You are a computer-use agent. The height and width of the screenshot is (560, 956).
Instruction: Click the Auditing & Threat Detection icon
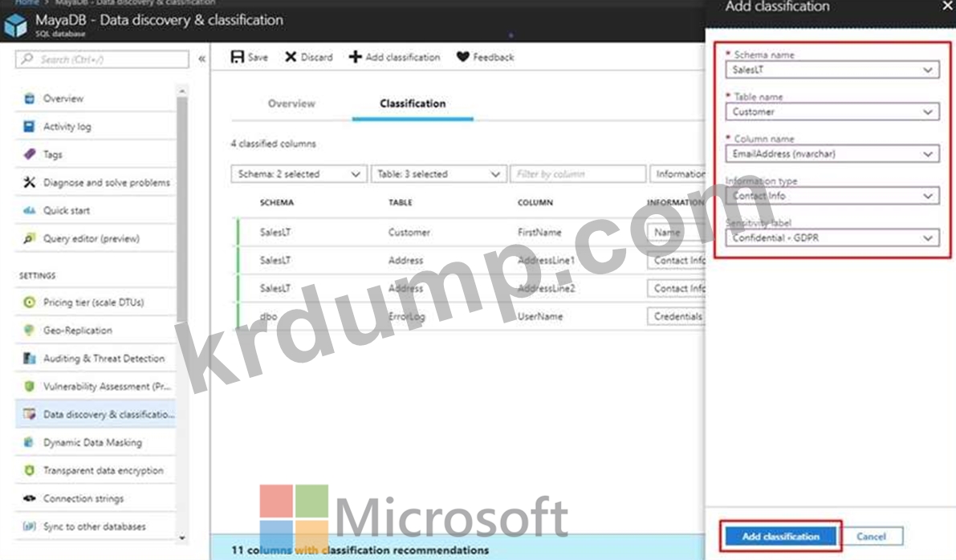(29, 359)
